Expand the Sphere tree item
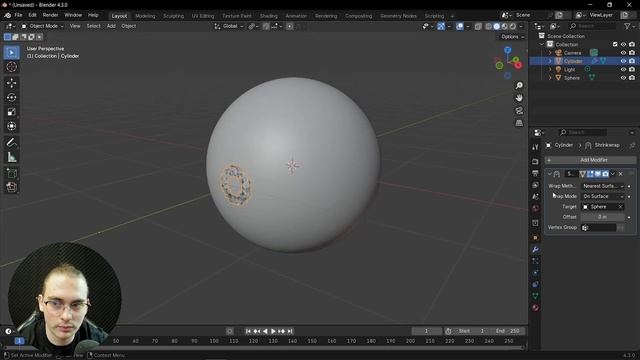Screen dimensions: 640x360 [550, 78]
